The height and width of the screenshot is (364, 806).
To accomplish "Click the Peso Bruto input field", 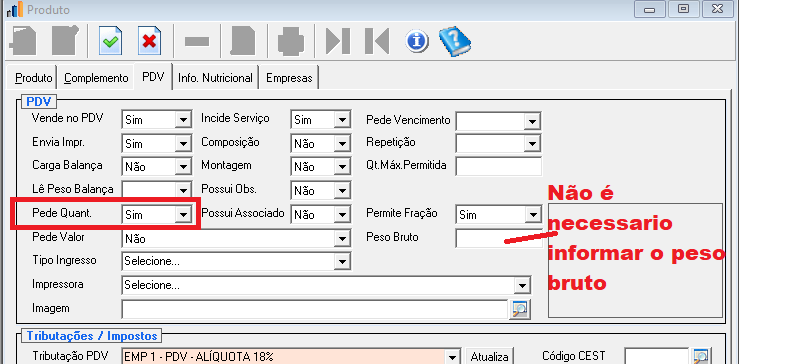I will coord(499,238).
